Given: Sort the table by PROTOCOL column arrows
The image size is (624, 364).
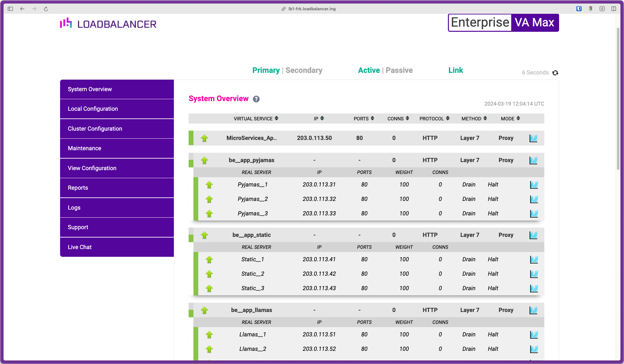Looking at the screenshot, I should click(x=448, y=118).
